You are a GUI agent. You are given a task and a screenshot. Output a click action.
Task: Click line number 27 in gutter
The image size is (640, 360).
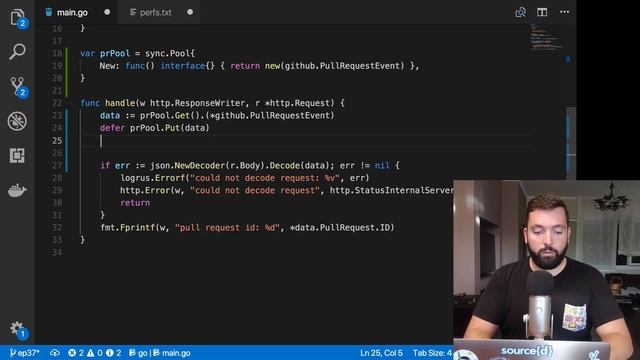coord(57,165)
